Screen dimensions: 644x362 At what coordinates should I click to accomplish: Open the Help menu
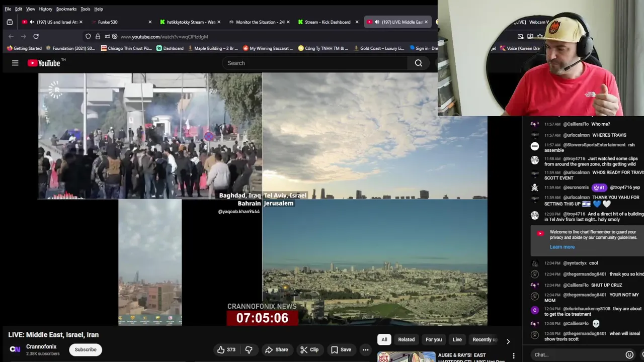pyautogui.click(x=99, y=9)
